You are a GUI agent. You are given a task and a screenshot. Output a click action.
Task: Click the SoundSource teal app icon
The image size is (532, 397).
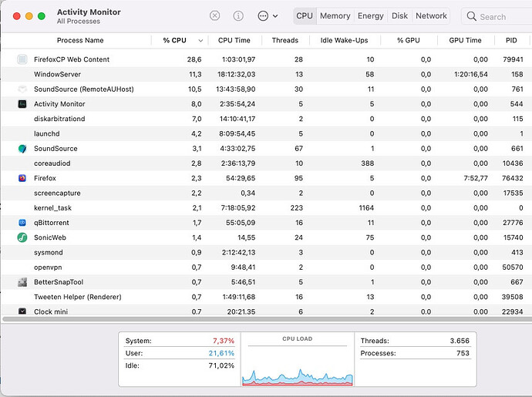tap(22, 148)
